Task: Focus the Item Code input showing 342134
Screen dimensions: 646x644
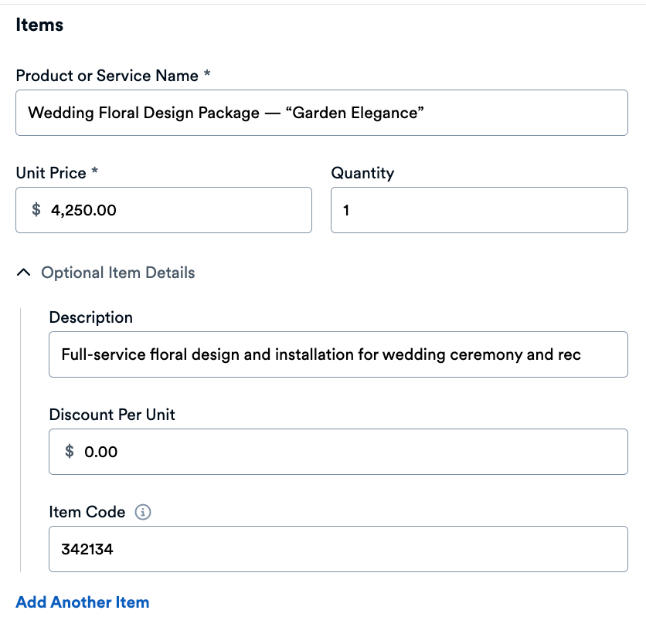Action: click(x=338, y=549)
